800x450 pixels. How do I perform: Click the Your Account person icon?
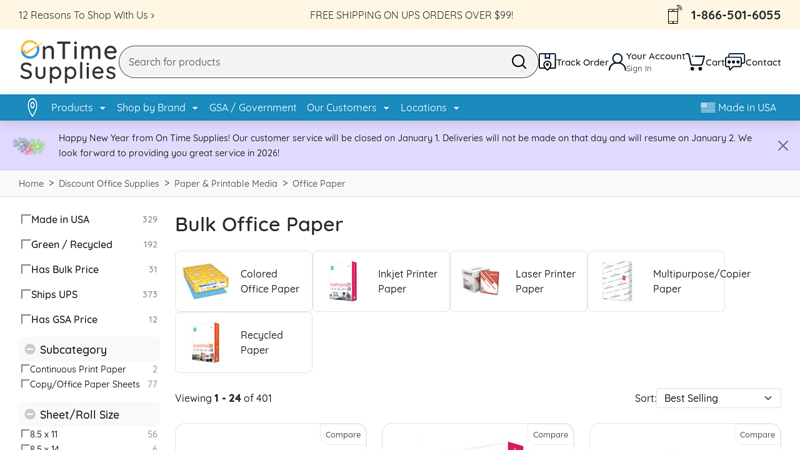tap(617, 62)
